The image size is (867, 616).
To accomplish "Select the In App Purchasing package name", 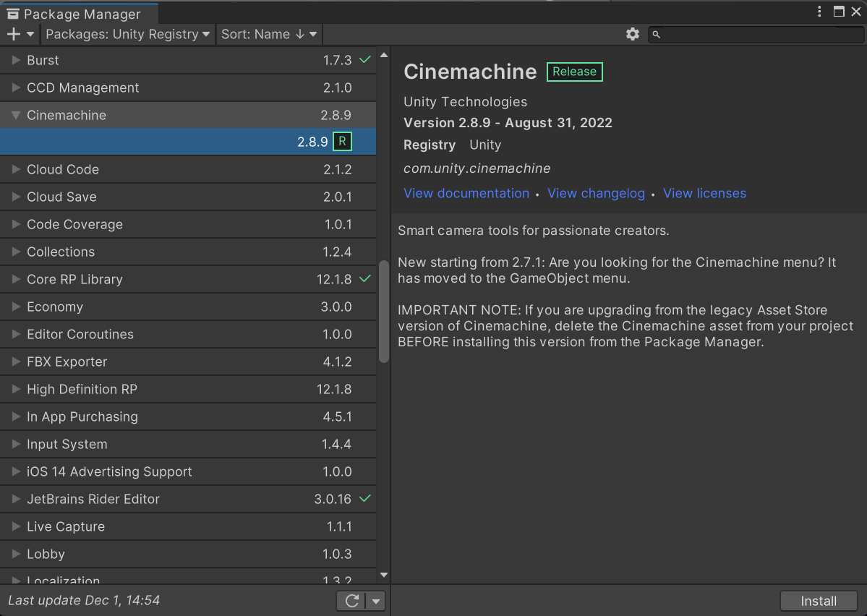I will pos(82,416).
